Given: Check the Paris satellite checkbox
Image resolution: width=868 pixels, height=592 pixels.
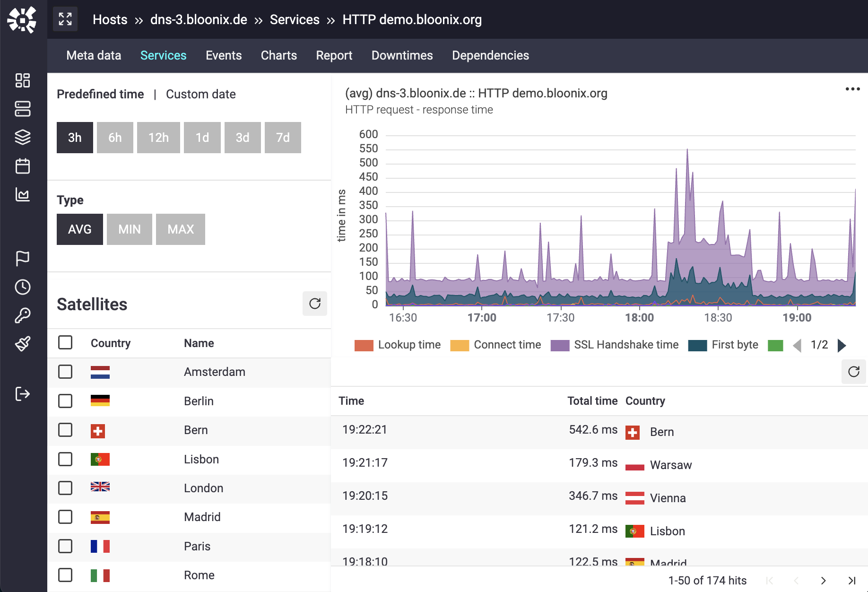Looking at the screenshot, I should 65,546.
